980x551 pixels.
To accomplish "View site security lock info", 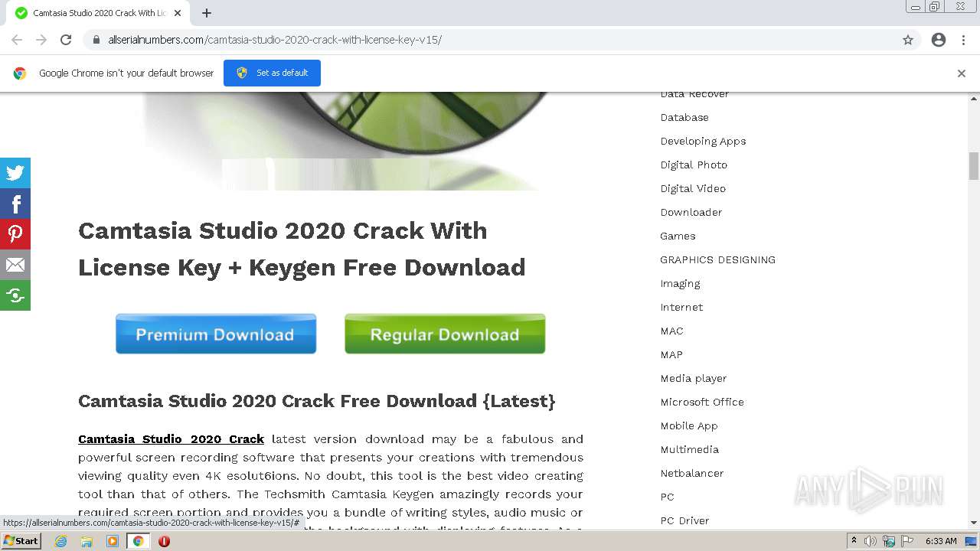I will (96, 40).
